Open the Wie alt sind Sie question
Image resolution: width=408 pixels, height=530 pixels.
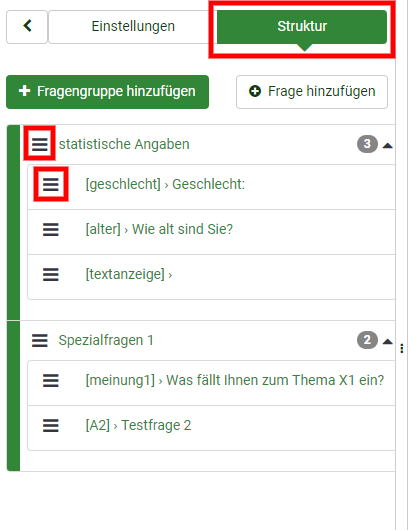pyautogui.click(x=159, y=230)
